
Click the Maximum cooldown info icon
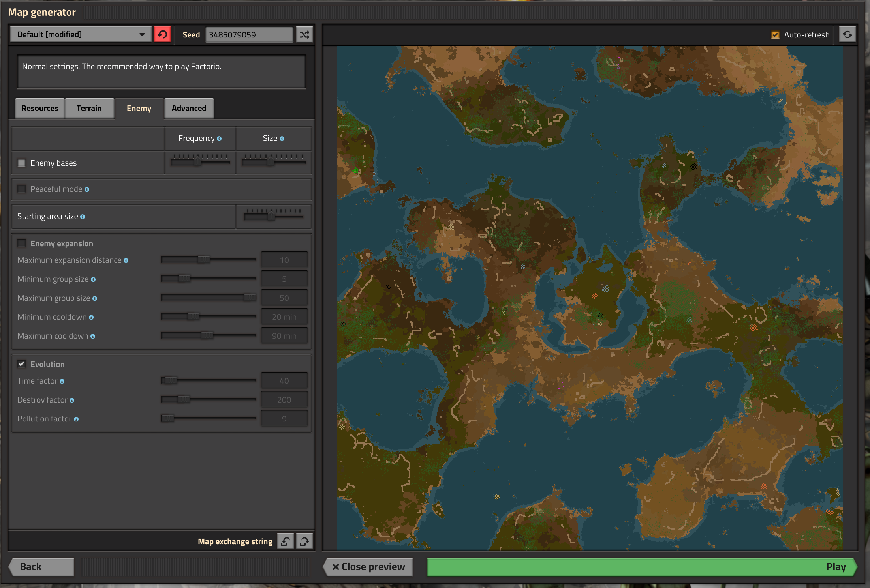93,336
